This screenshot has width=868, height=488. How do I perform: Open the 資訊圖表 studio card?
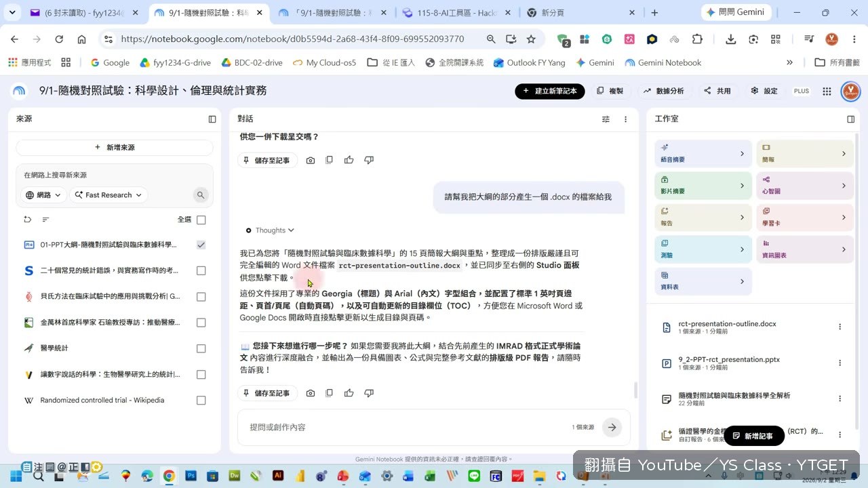tap(805, 249)
